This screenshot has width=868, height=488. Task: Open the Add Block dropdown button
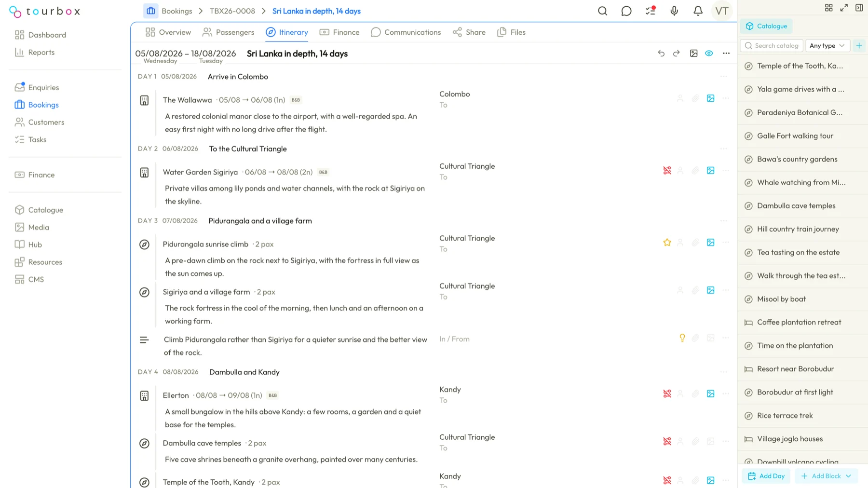pyautogui.click(x=827, y=476)
